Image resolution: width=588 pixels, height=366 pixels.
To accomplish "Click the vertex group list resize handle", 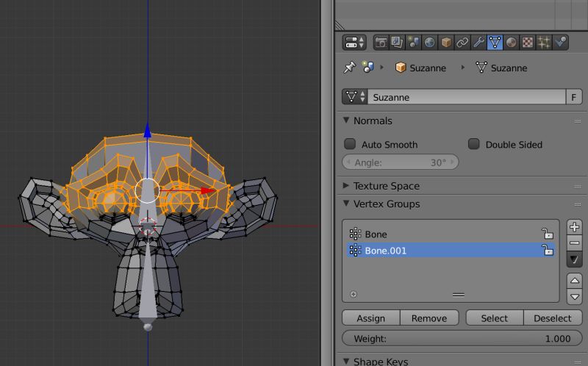I will [458, 295].
